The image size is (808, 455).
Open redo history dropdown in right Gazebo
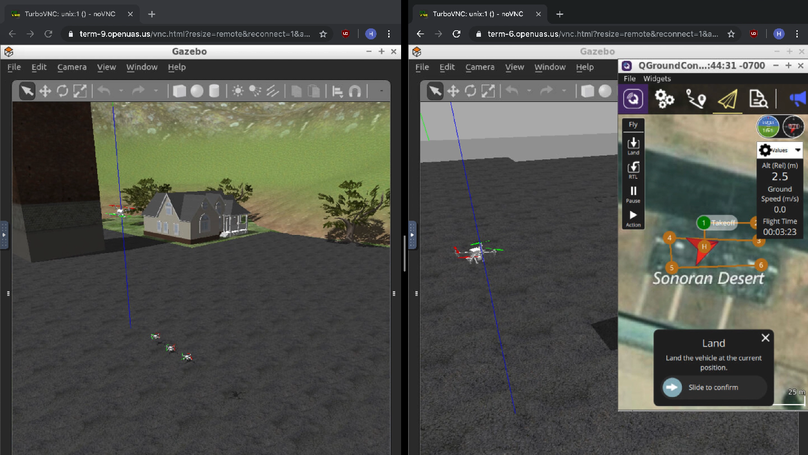point(564,91)
